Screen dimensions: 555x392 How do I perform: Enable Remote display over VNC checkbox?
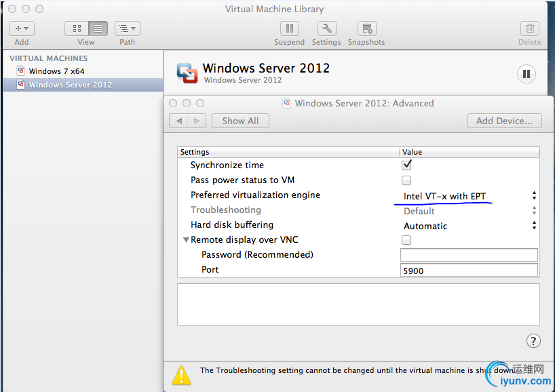pos(406,240)
